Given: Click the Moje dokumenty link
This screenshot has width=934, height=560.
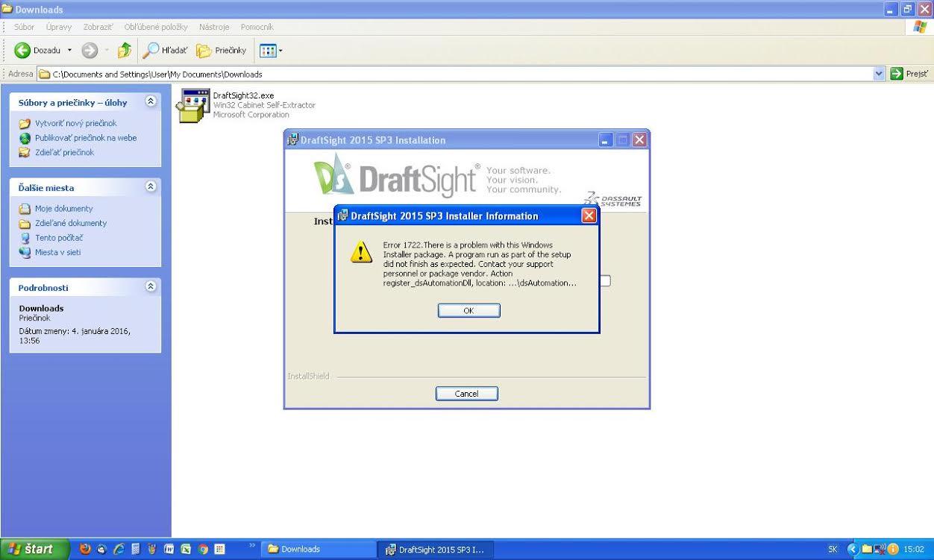Looking at the screenshot, I should point(63,209).
